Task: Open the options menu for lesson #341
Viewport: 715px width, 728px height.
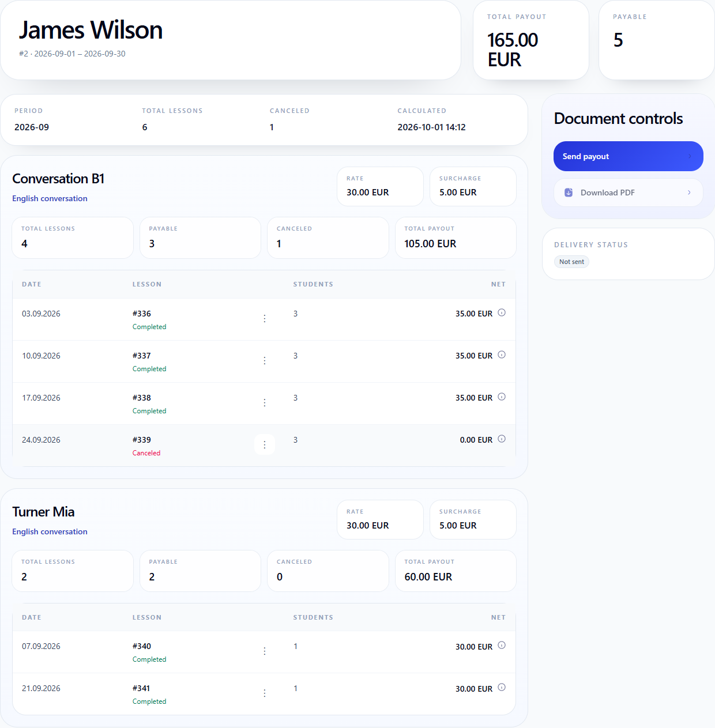Action: (x=265, y=693)
